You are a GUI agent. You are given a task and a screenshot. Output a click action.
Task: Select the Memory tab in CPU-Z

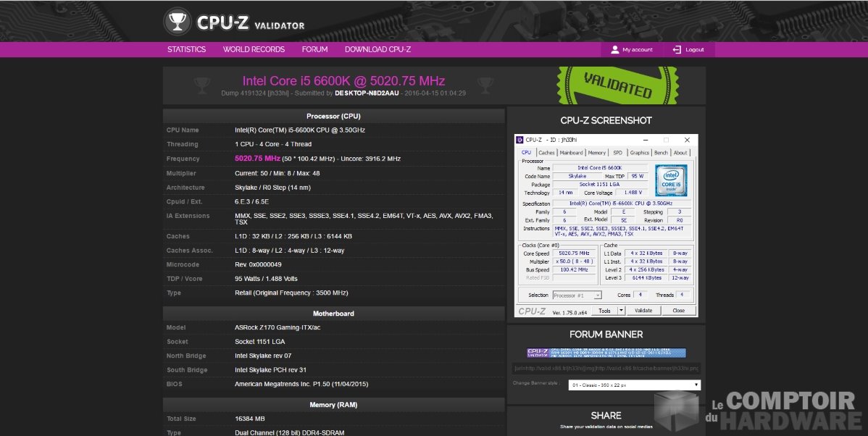597,153
